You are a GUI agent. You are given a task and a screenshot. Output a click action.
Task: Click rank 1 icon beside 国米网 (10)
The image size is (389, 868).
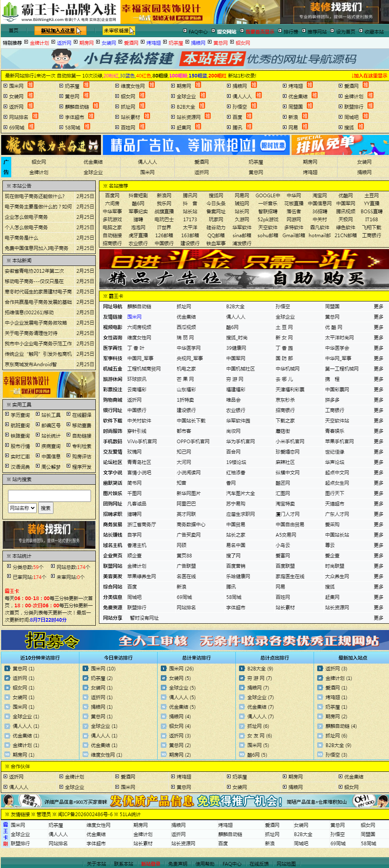[85, 668]
